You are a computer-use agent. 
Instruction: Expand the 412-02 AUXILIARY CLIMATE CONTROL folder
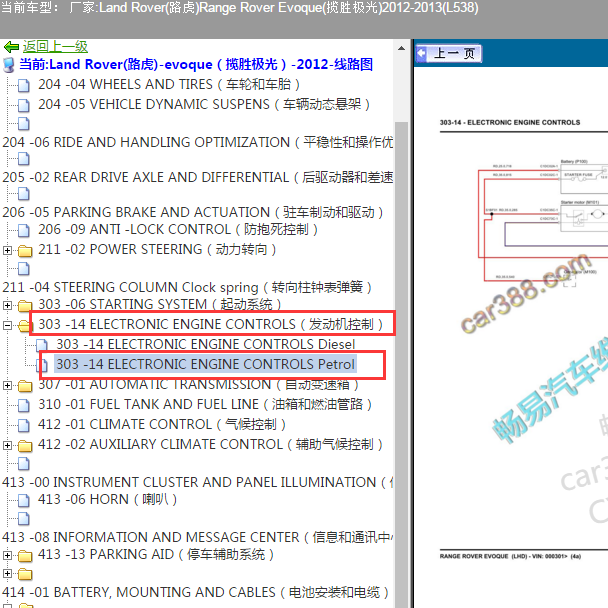7,446
